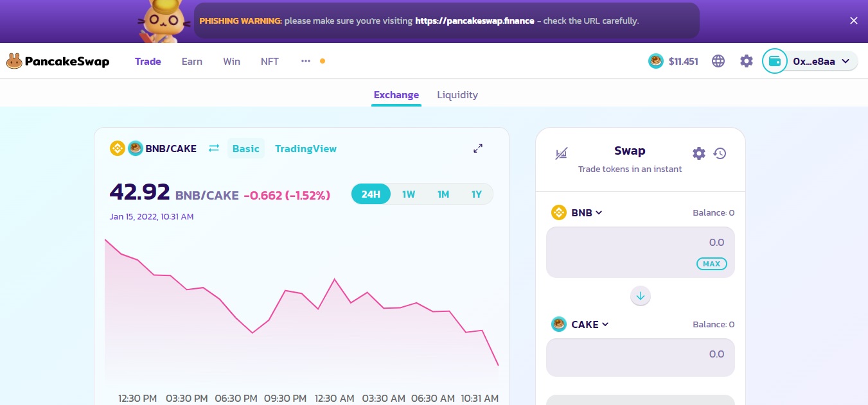Click the wallet icon in header
The width and height of the screenshot is (868, 405).
(775, 61)
